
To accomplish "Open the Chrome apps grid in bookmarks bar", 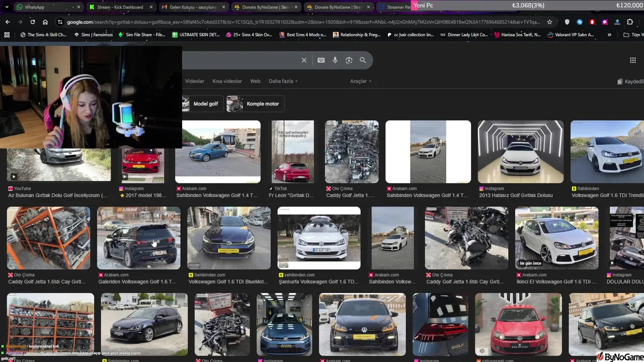I will pyautogui.click(x=7, y=35).
